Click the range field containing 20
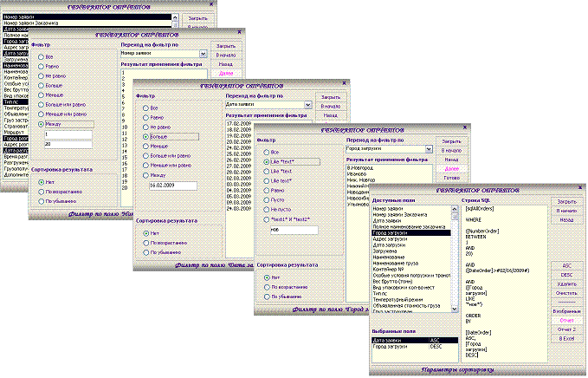The width and height of the screenshot is (588, 378). pyautogui.click(x=68, y=145)
